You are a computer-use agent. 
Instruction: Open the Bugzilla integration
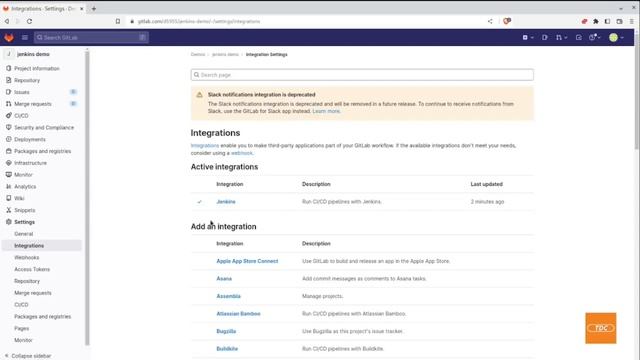(226, 331)
